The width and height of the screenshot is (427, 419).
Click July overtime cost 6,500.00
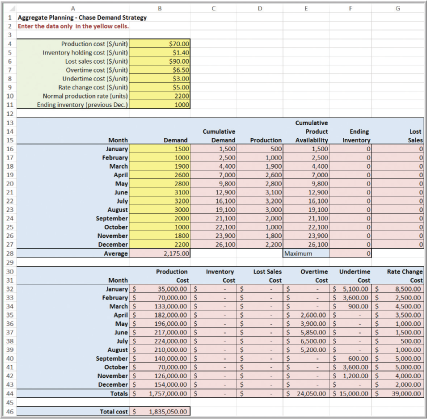[x=306, y=341]
